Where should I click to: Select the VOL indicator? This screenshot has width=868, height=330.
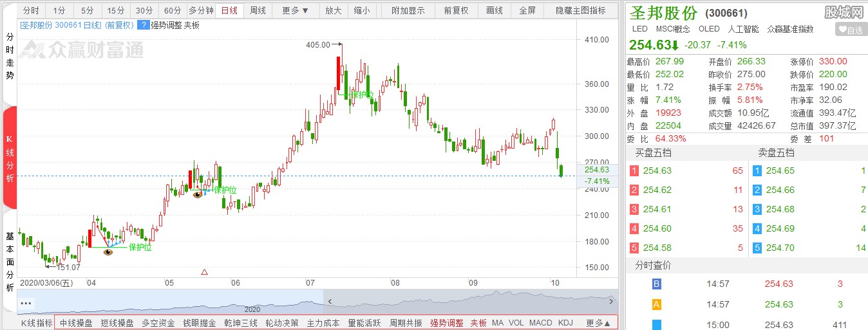click(516, 323)
